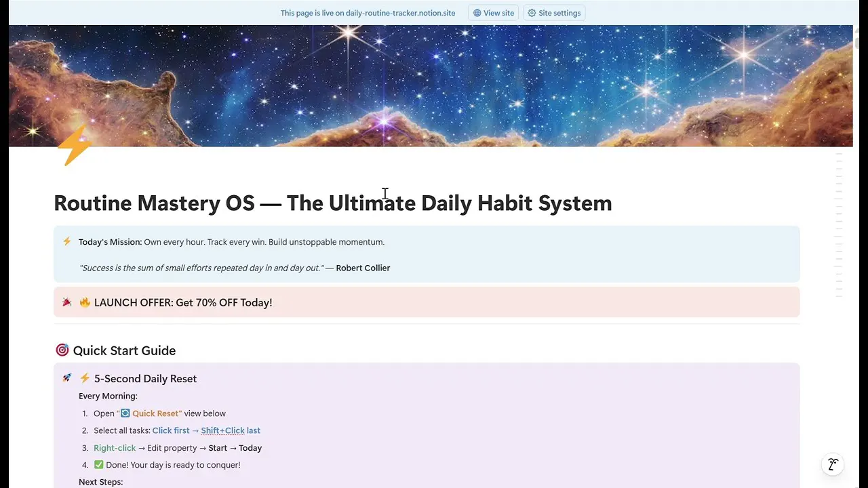
Task: Click the lightning icon in Today's Mission callout
Action: tap(67, 241)
